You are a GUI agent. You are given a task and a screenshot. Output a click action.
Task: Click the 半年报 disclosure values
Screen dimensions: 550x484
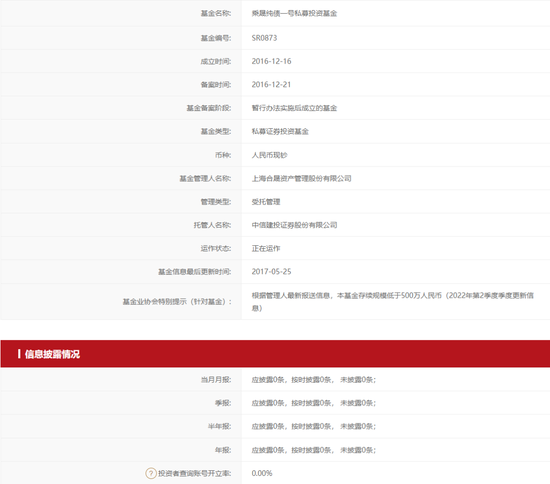pos(314,426)
